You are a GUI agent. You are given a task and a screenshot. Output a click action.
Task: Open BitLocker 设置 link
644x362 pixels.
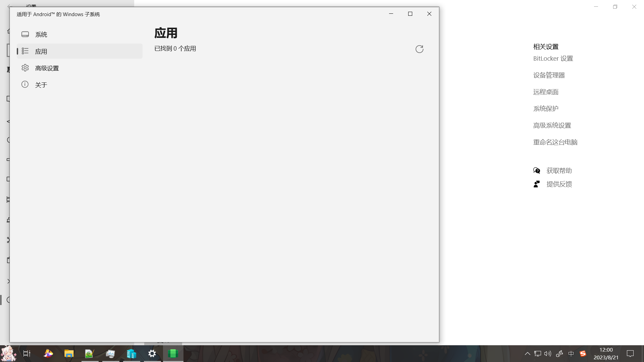coord(553,59)
